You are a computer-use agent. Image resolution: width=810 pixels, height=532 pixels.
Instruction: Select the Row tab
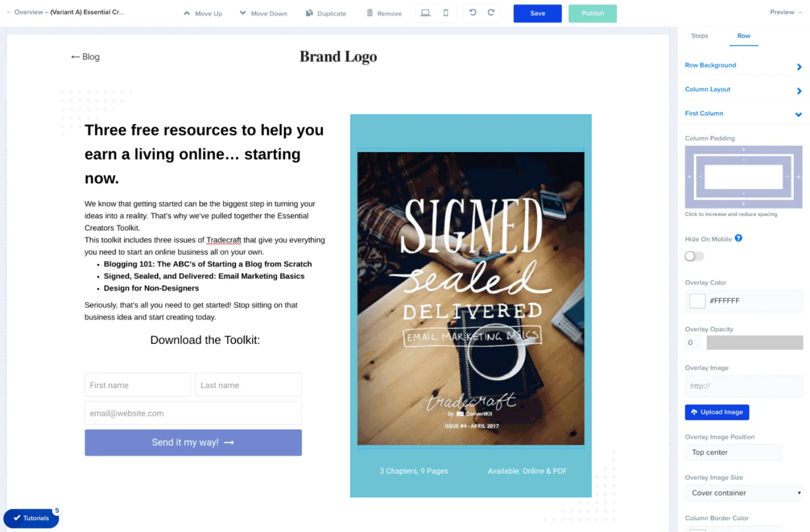click(x=744, y=36)
